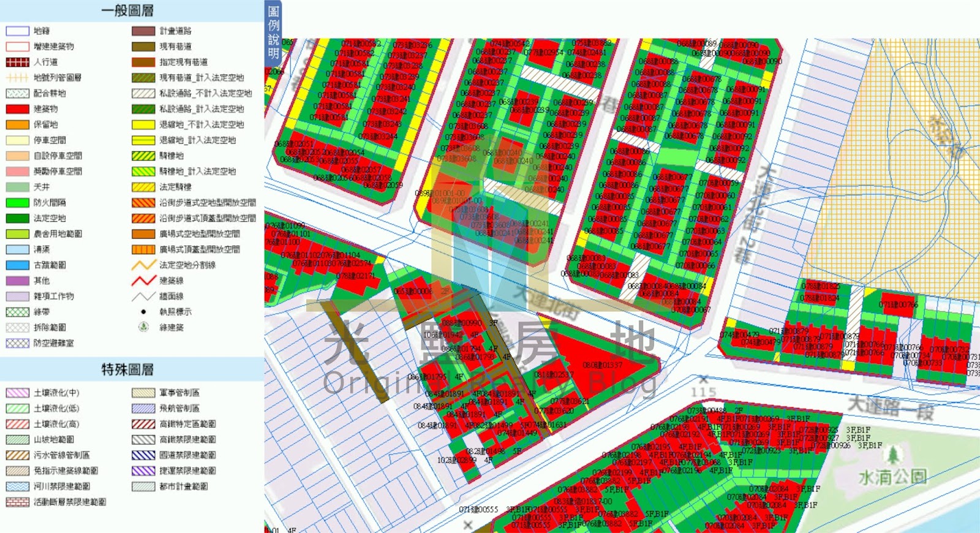Click the 執照標示 black dot symbol

143,312
